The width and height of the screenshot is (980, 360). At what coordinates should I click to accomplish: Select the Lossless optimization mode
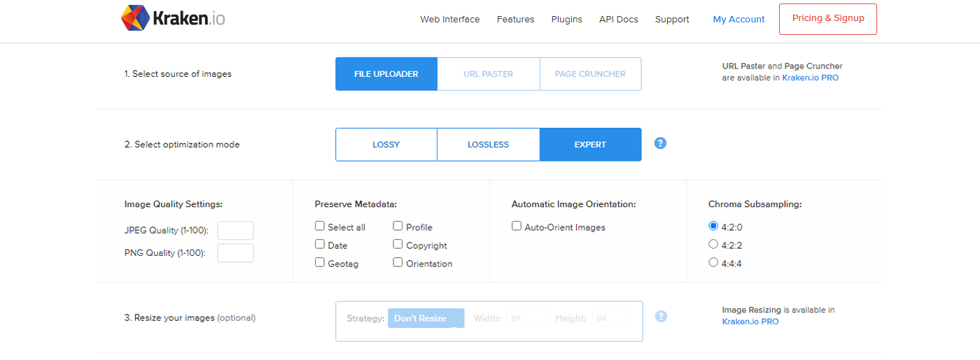[488, 145]
